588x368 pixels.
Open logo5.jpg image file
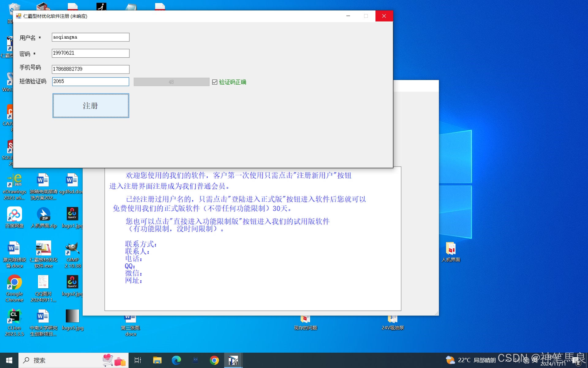click(73, 316)
